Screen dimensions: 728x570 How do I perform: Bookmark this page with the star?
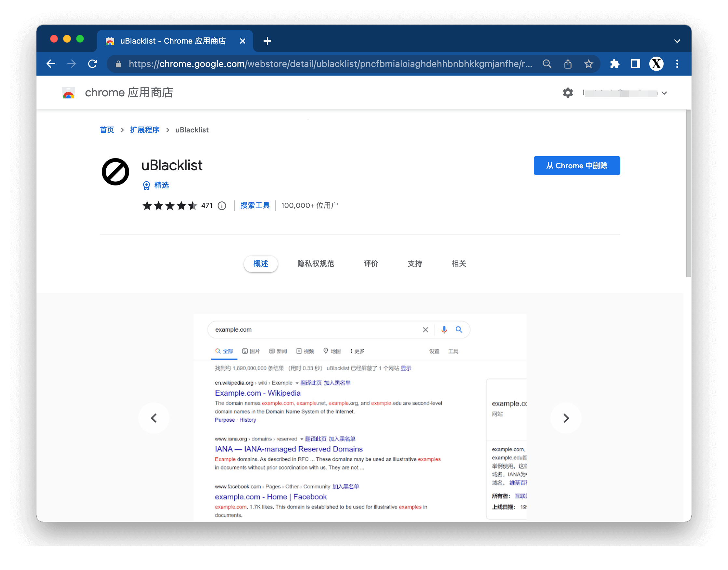(x=588, y=64)
